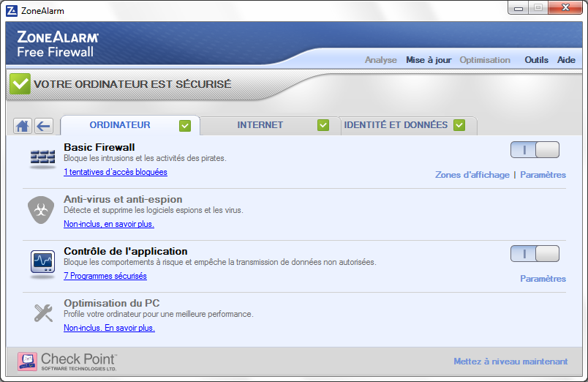Click the Anti-virus biohazard shield icon
The width and height of the screenshot is (588, 382).
[42, 209]
